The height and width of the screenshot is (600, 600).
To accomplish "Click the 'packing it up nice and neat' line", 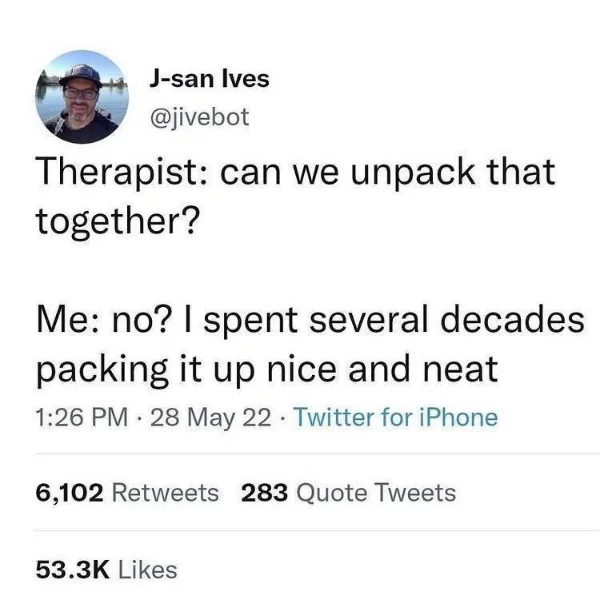I will (267, 370).
